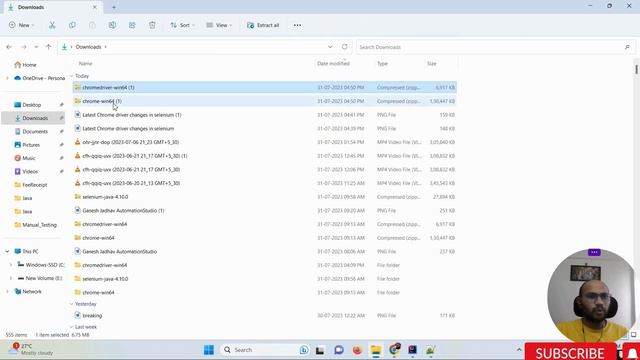Refresh the Downloads folder view
640x360 pixels.
tap(344, 47)
